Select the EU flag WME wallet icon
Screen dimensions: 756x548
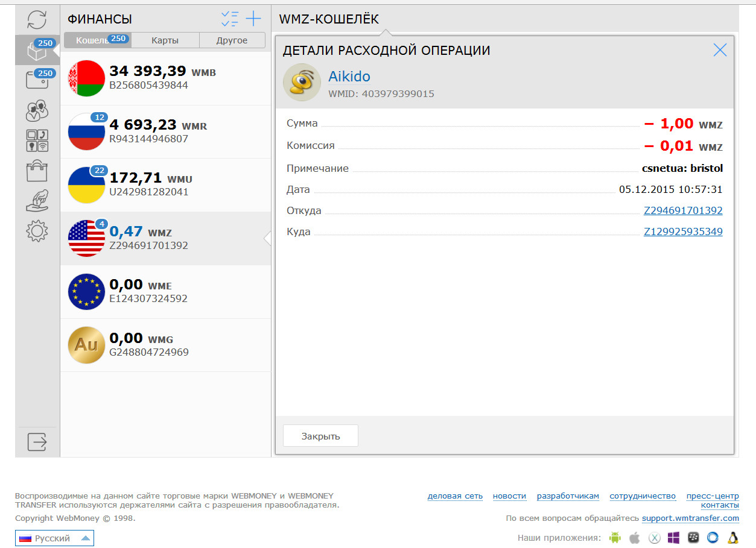(x=86, y=291)
